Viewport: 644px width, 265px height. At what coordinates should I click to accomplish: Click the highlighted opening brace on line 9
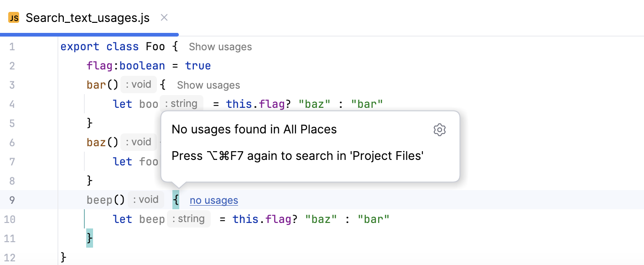click(x=176, y=200)
